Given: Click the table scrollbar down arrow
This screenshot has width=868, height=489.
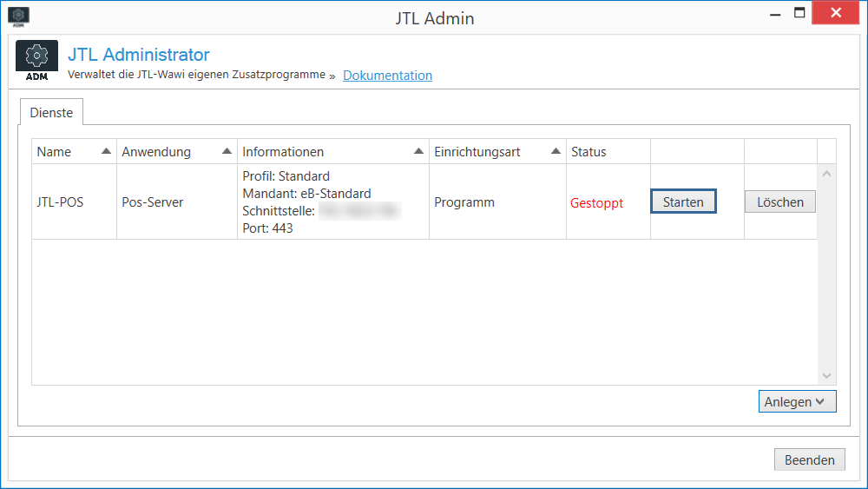Looking at the screenshot, I should point(826,375).
